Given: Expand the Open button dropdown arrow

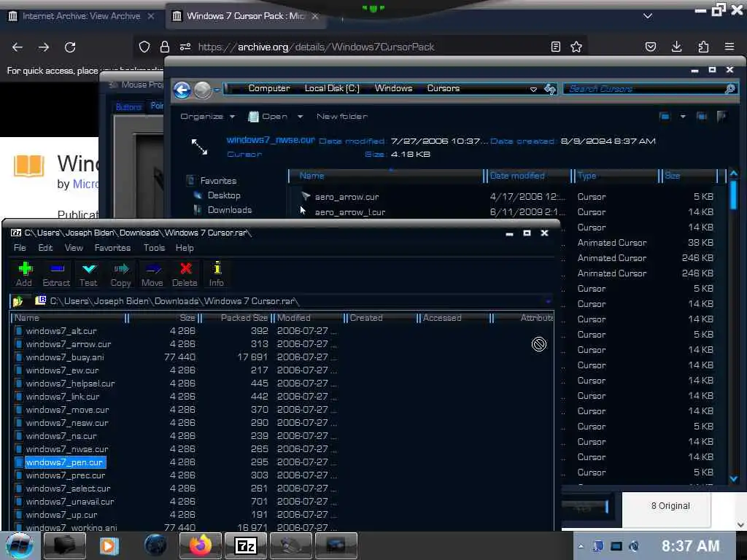Looking at the screenshot, I should pyautogui.click(x=300, y=116).
